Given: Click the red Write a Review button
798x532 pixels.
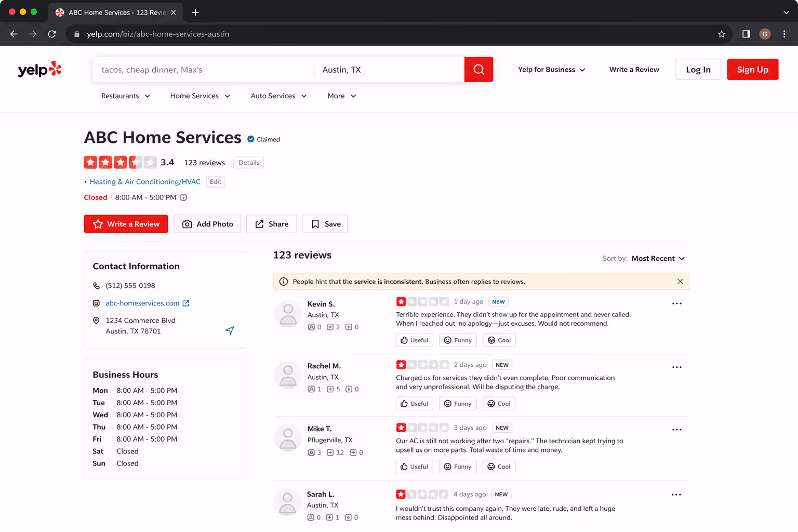Looking at the screenshot, I should click(x=126, y=224).
